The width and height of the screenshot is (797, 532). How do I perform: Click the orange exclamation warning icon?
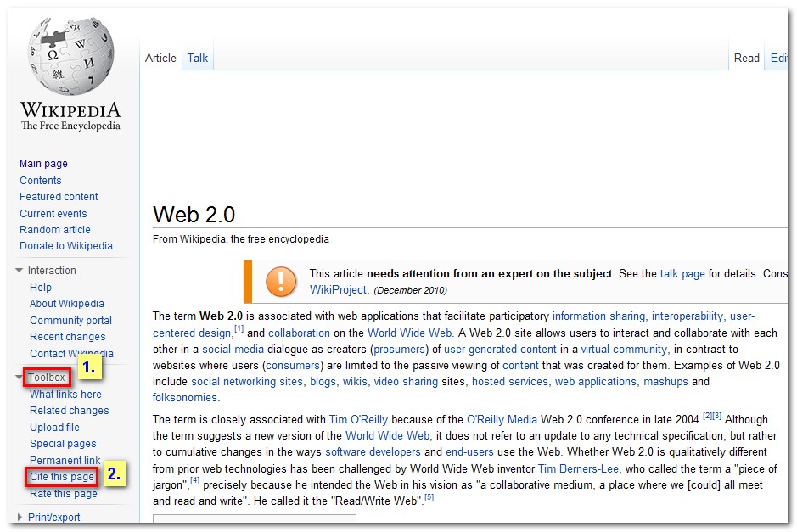tap(281, 282)
